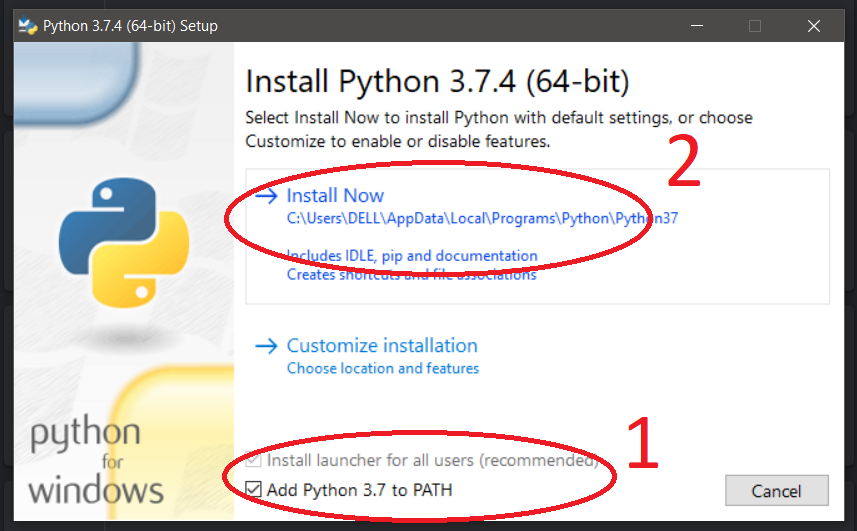Start installation with the Install Now link
857x531 pixels.
point(335,196)
